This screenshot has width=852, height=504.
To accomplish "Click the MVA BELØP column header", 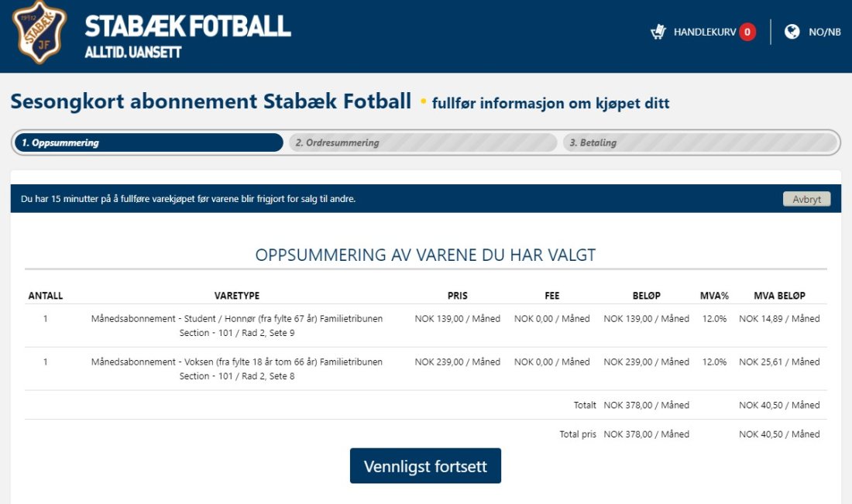I will click(x=779, y=296).
